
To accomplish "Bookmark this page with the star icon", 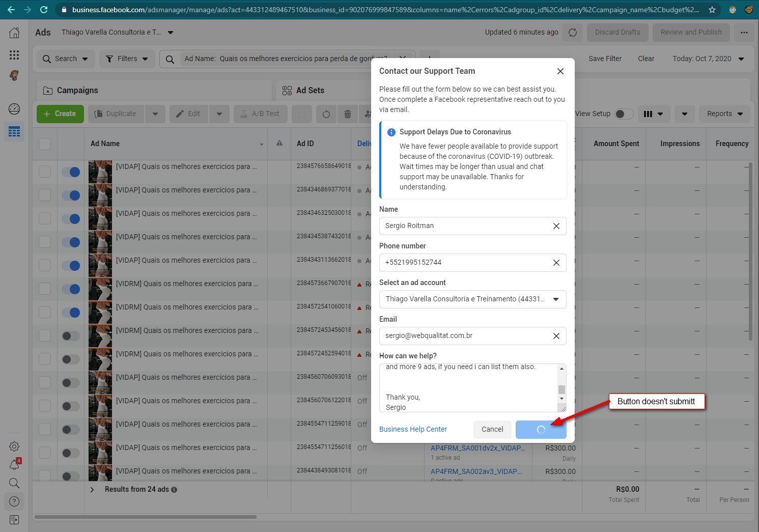I will [712, 10].
